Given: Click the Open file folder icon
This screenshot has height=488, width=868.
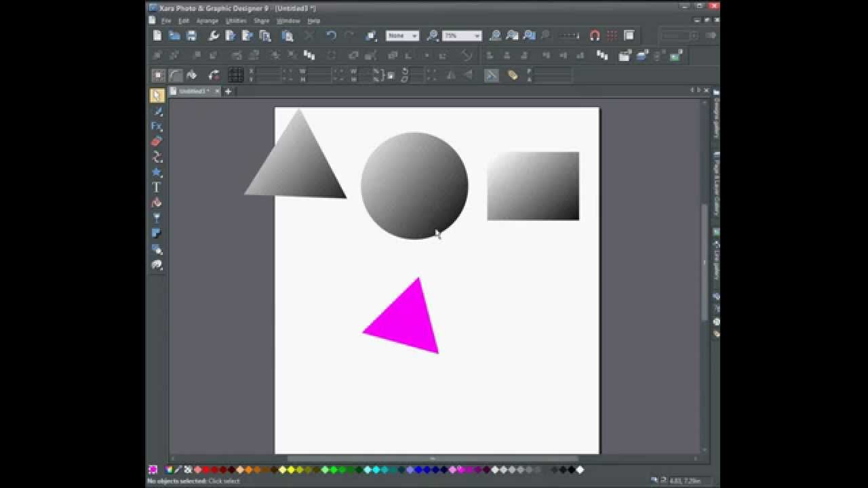Looking at the screenshot, I should pos(174,35).
